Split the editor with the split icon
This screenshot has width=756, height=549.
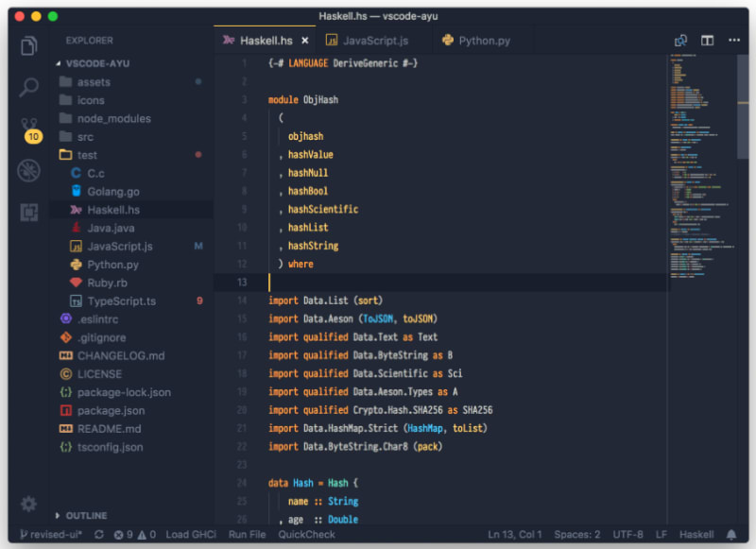pyautogui.click(x=707, y=41)
